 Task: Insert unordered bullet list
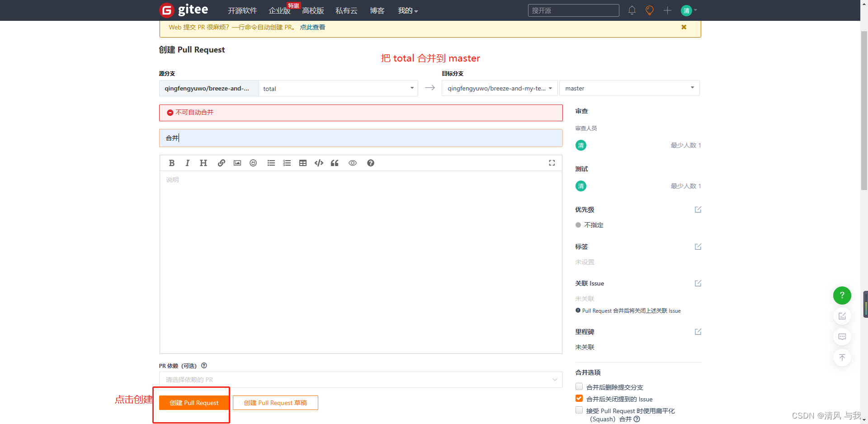tap(271, 163)
